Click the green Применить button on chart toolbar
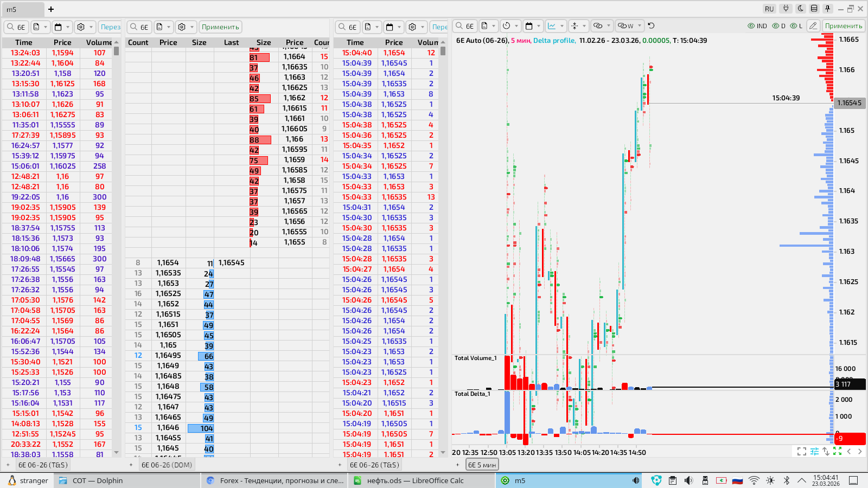868x488 pixels. [843, 25]
